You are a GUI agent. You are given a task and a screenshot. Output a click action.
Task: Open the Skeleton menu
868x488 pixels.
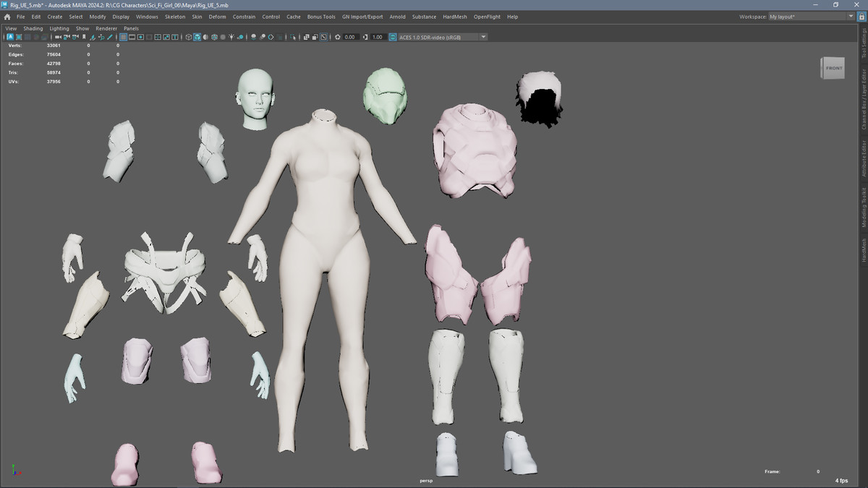coord(174,17)
